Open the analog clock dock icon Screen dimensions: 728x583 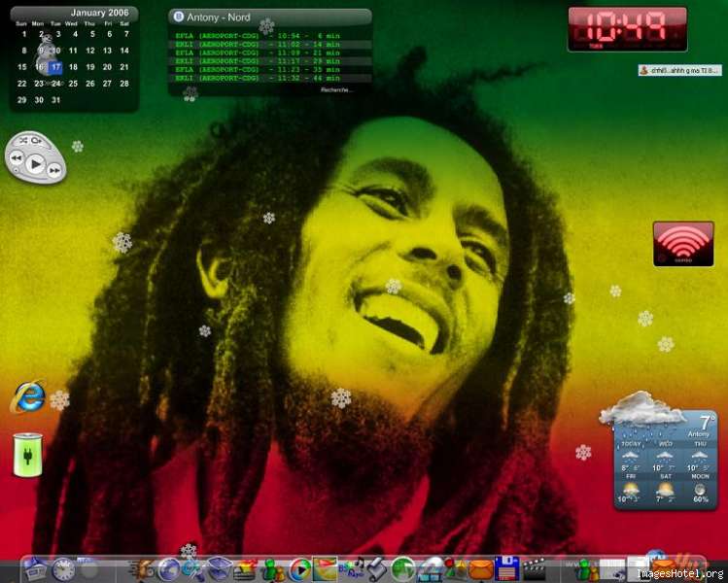tap(63, 569)
